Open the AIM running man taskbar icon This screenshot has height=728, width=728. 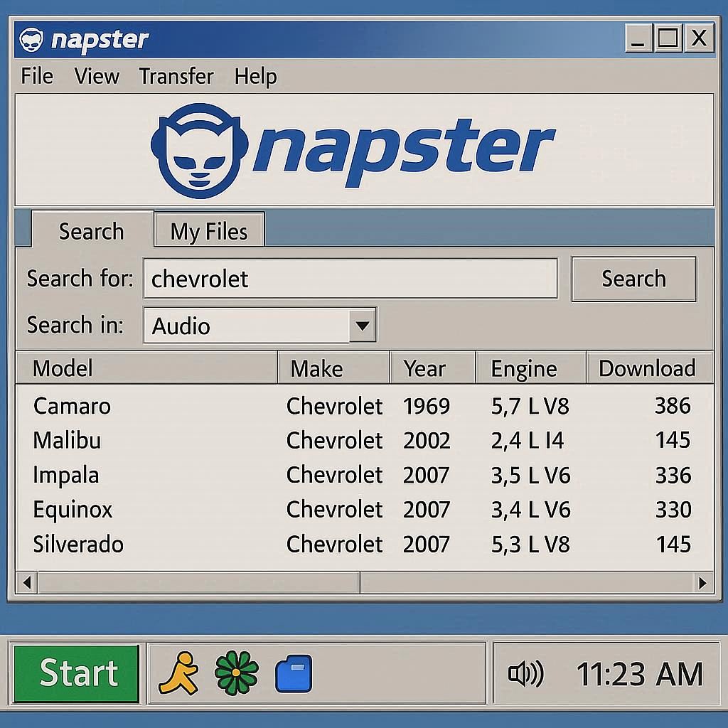click(179, 673)
